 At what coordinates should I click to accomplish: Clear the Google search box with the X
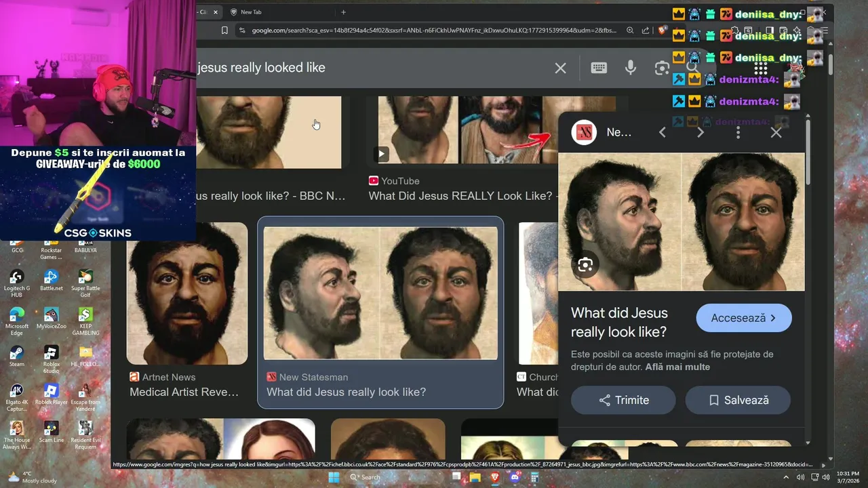560,68
